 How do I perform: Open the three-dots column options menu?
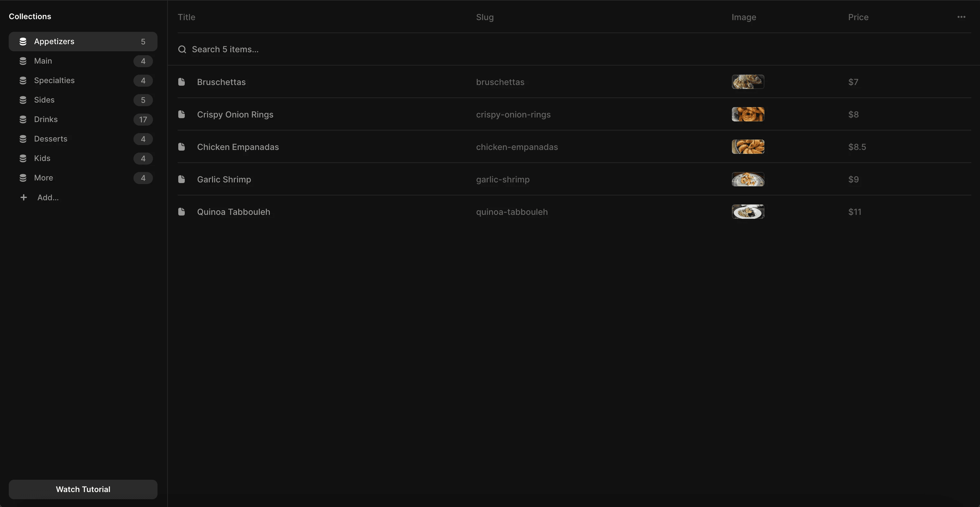(961, 17)
